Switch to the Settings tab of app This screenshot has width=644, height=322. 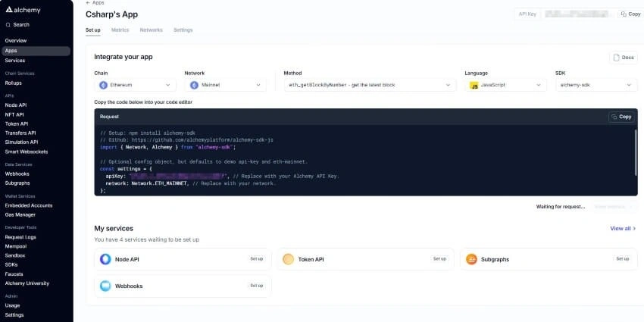(x=183, y=30)
